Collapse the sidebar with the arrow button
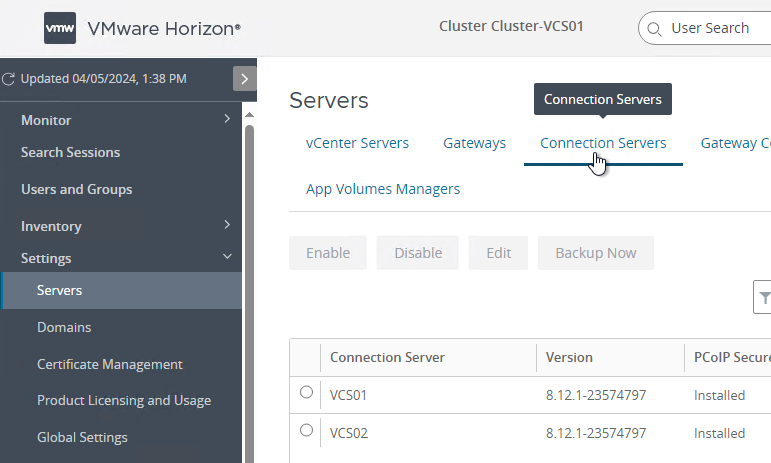 (245, 78)
